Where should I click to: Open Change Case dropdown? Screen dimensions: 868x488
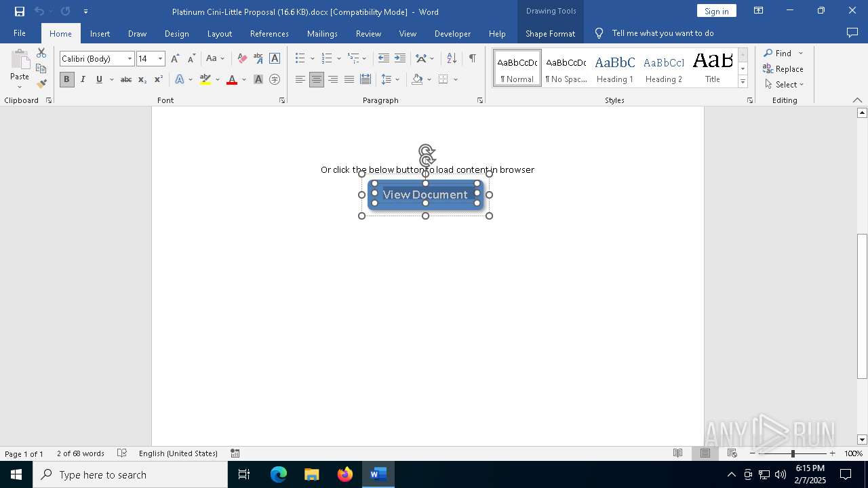tap(215, 59)
